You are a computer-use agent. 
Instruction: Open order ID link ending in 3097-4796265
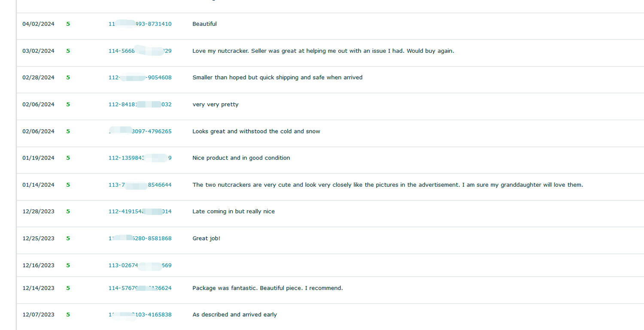tap(140, 131)
